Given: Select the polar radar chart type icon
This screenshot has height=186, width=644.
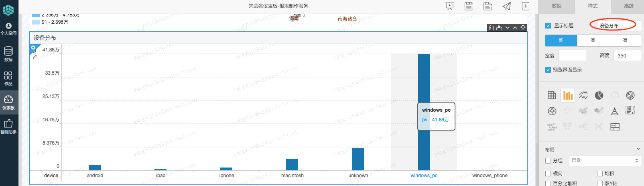Looking at the screenshot, I should [552, 111].
